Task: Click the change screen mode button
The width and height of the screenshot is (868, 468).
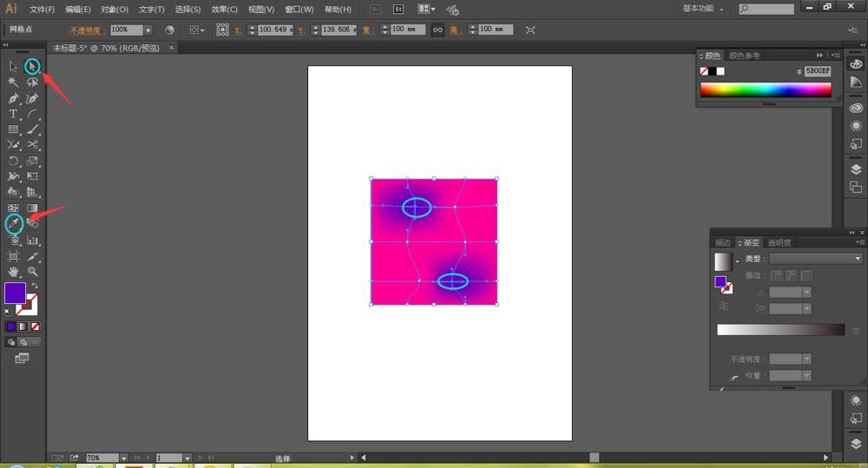Action: pos(22,359)
